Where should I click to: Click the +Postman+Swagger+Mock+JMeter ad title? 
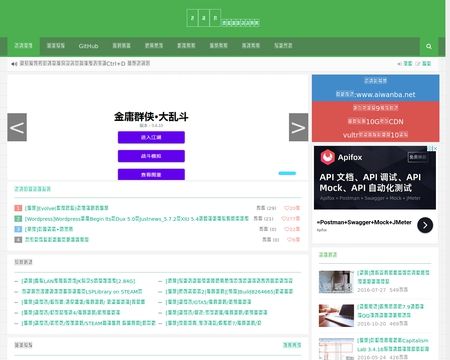coord(364,222)
